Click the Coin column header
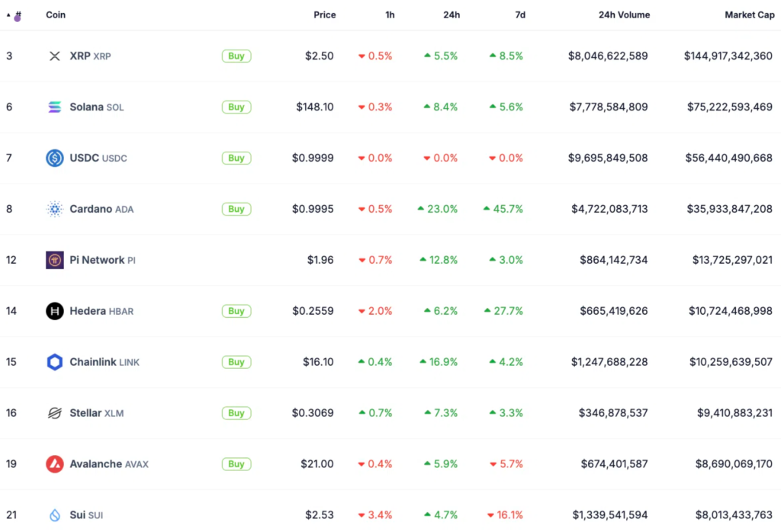The height and width of the screenshot is (532, 781). (55, 15)
